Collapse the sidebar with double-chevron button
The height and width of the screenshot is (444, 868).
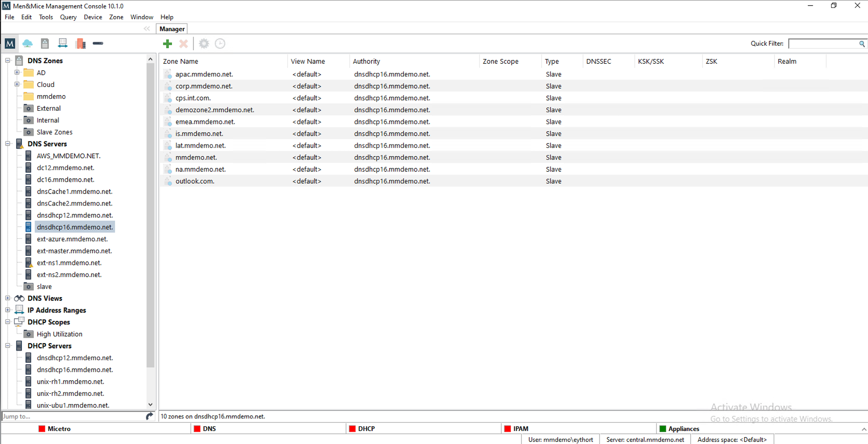tap(147, 28)
